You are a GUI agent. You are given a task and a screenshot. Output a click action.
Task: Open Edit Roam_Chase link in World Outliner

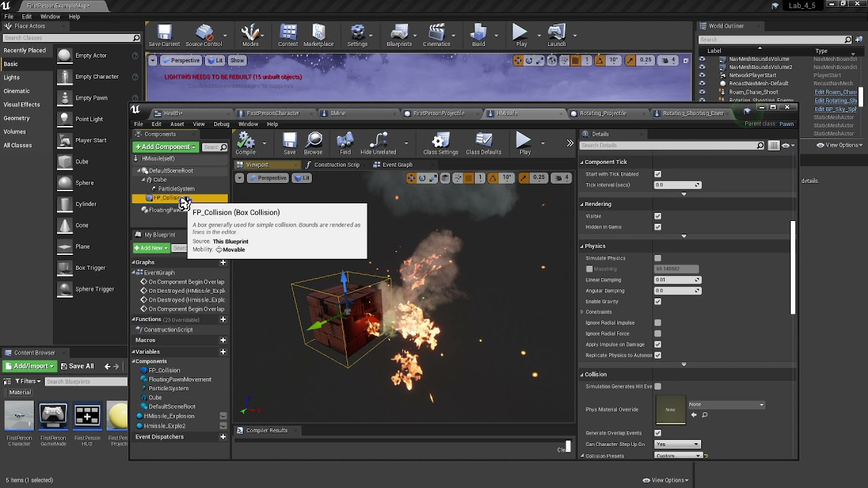(x=835, y=92)
